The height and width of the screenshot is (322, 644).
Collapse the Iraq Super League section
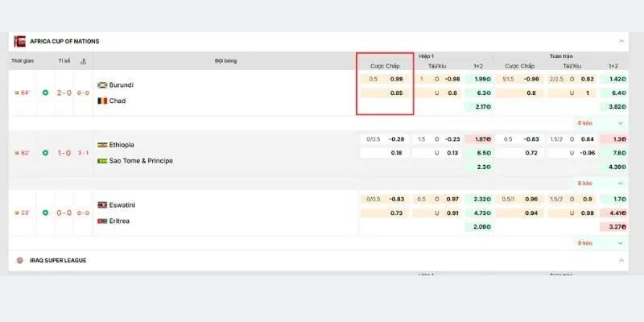[621, 261]
